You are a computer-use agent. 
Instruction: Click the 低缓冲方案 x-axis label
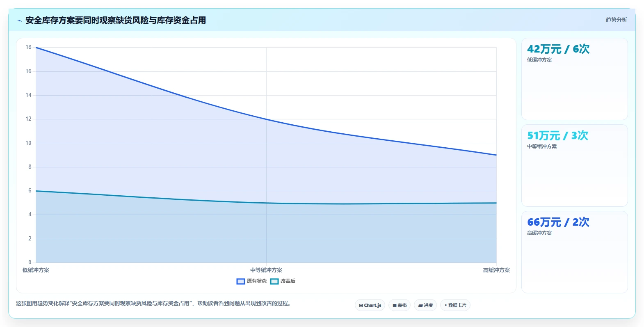click(x=36, y=270)
